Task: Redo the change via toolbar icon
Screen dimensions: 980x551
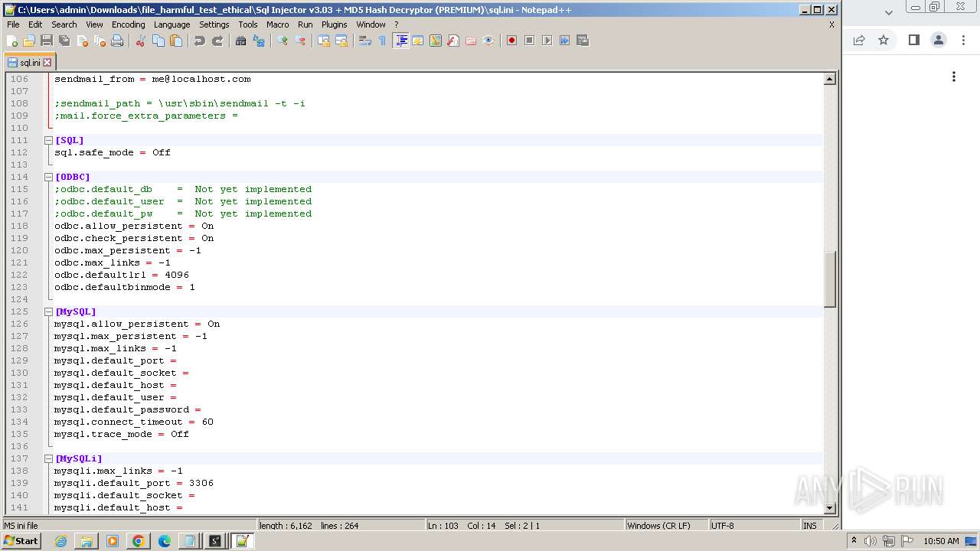Action: coord(217,41)
